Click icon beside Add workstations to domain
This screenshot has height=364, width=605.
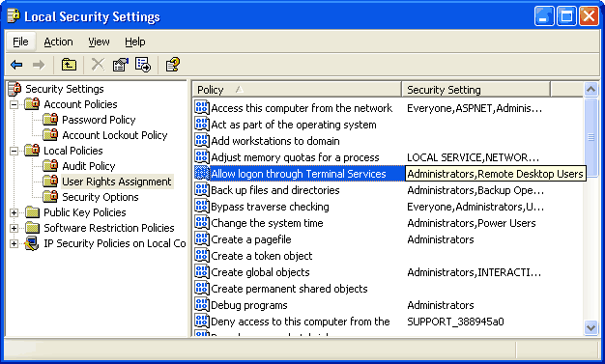[x=202, y=140]
